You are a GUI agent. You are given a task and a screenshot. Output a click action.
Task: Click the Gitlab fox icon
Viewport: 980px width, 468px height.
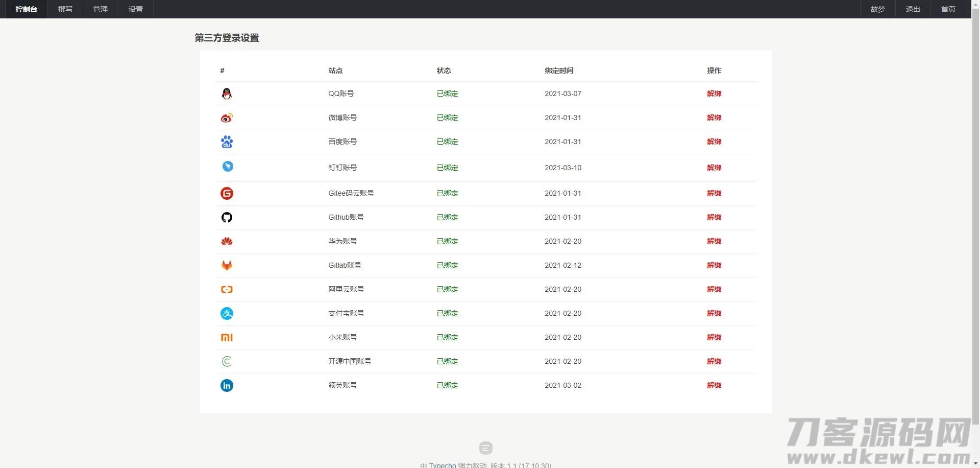click(x=227, y=265)
